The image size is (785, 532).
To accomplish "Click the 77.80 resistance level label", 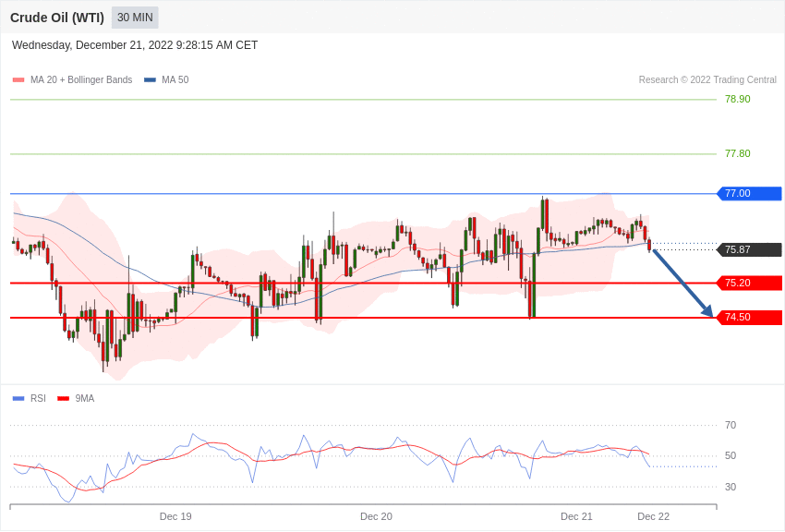I will point(738,153).
